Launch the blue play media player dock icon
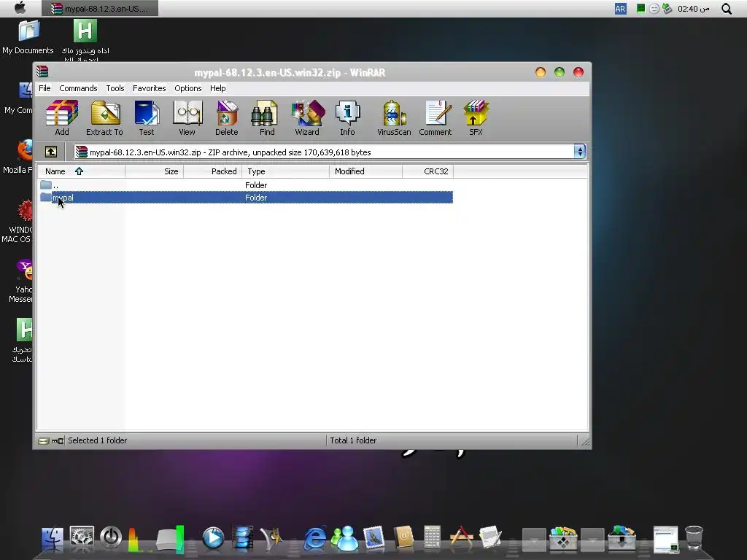The width and height of the screenshot is (747, 560). pos(213,538)
